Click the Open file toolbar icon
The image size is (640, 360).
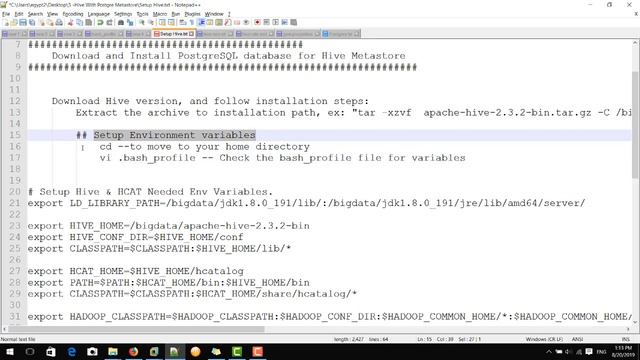14,22
